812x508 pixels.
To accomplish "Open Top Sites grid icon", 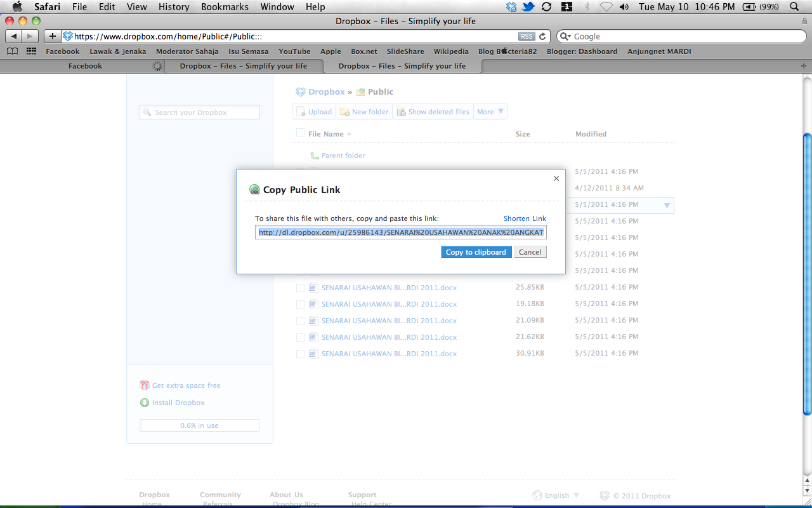I will coord(31,51).
